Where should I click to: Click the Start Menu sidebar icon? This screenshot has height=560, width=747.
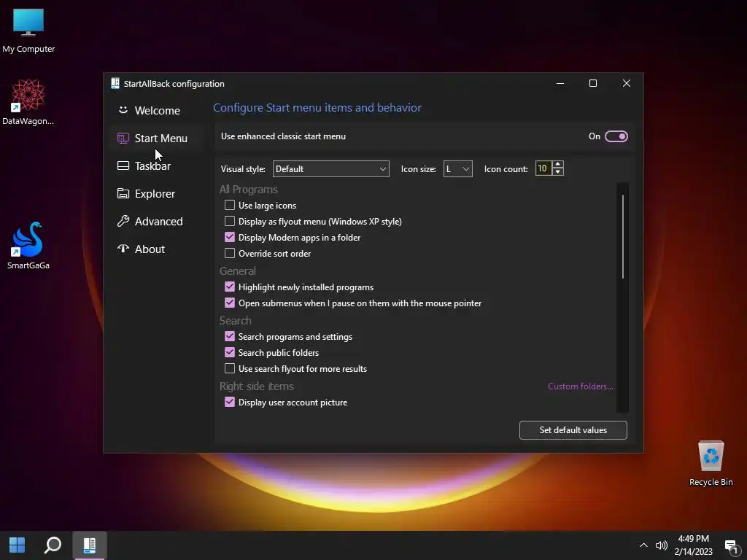click(x=123, y=138)
